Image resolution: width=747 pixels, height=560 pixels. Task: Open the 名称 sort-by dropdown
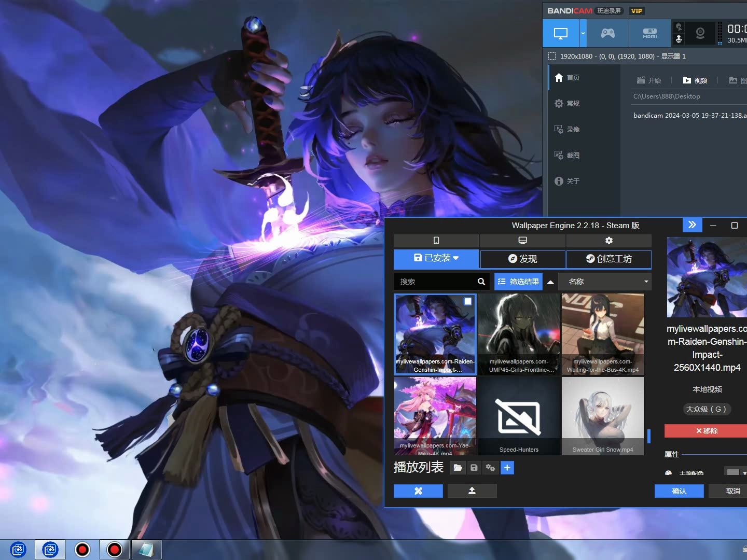coord(605,282)
